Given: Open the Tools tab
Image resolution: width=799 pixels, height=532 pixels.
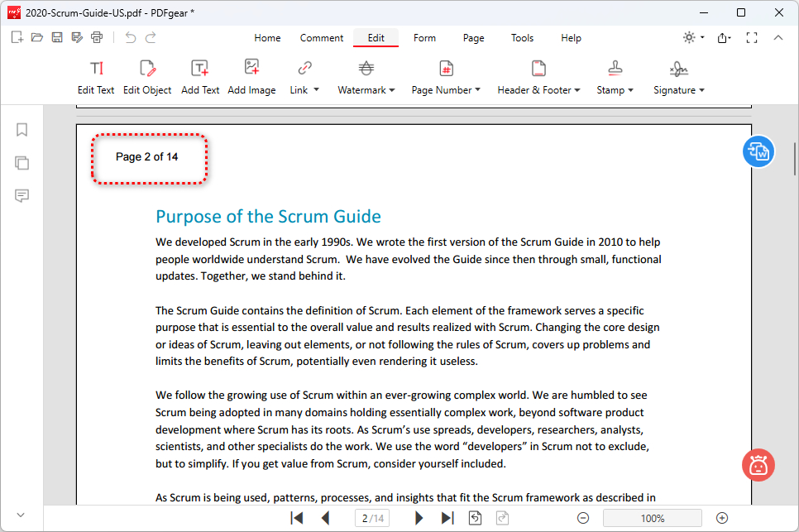Looking at the screenshot, I should pos(522,38).
